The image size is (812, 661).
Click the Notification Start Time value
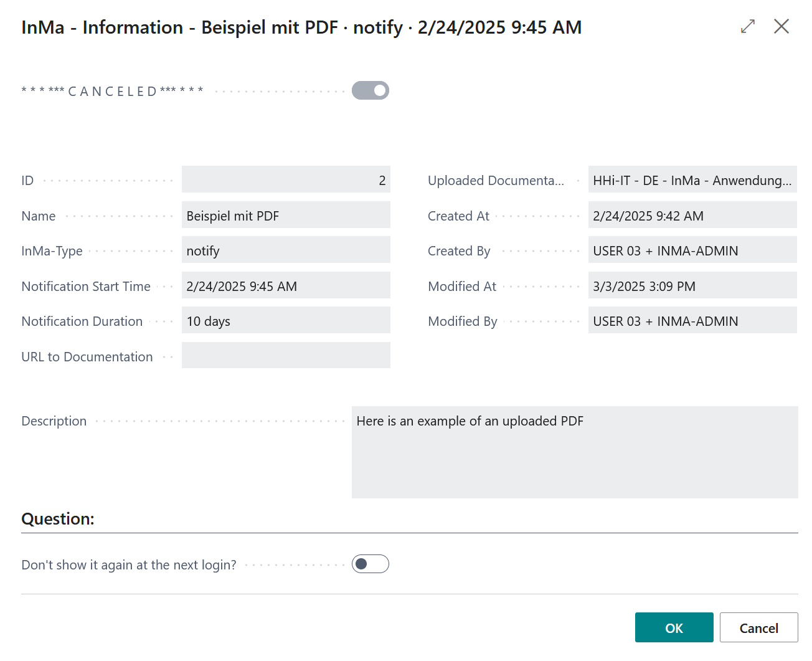(x=286, y=285)
